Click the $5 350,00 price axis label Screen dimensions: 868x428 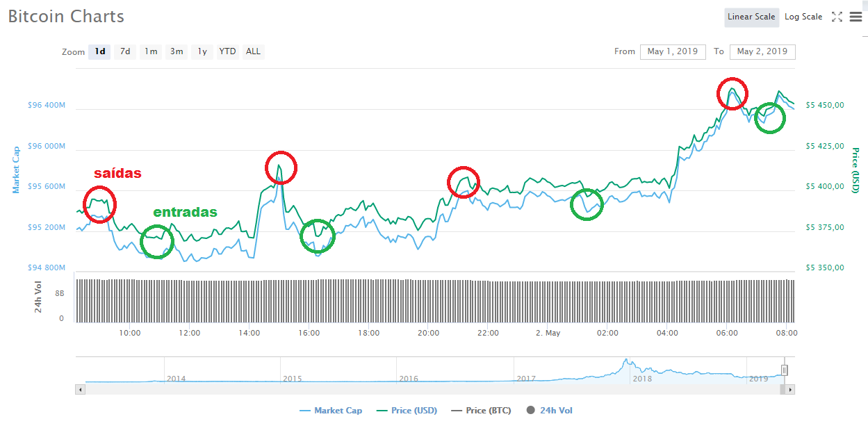(825, 268)
